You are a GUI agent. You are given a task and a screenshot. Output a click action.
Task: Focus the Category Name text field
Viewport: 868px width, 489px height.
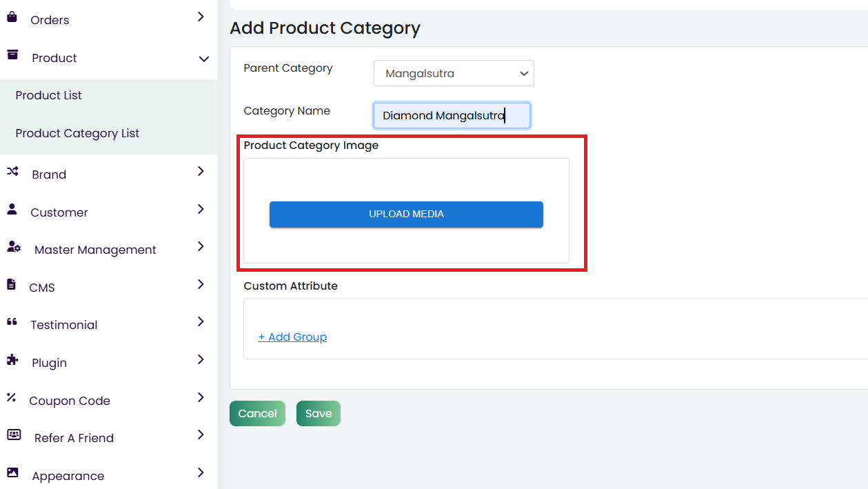pyautogui.click(x=452, y=116)
